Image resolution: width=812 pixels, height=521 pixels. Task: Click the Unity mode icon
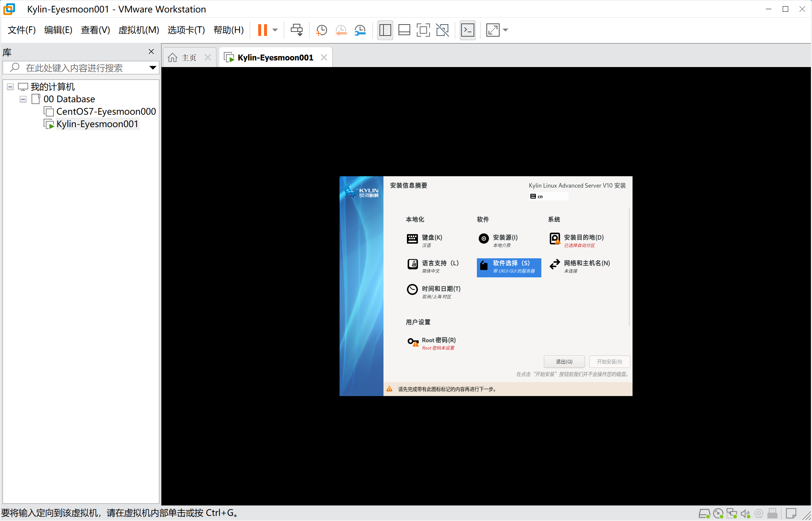442,30
